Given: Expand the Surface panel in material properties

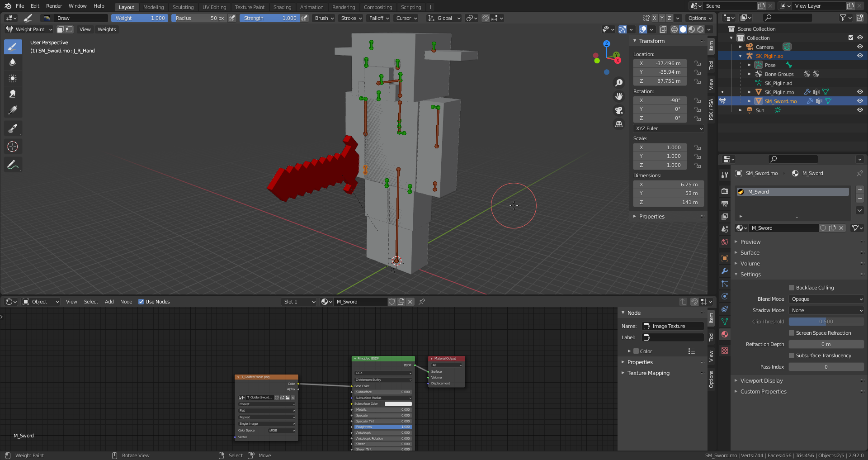Looking at the screenshot, I should click(x=750, y=253).
